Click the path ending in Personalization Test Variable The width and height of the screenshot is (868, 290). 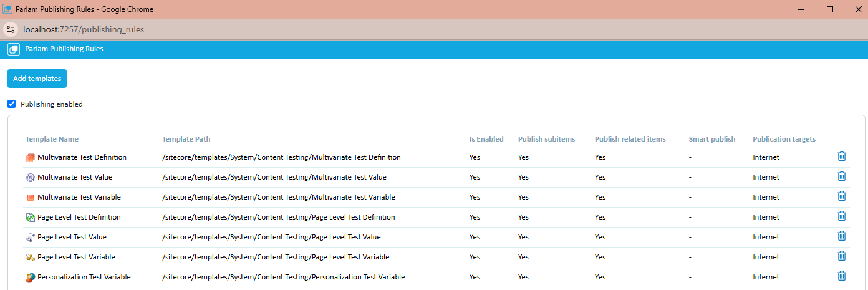tap(284, 277)
